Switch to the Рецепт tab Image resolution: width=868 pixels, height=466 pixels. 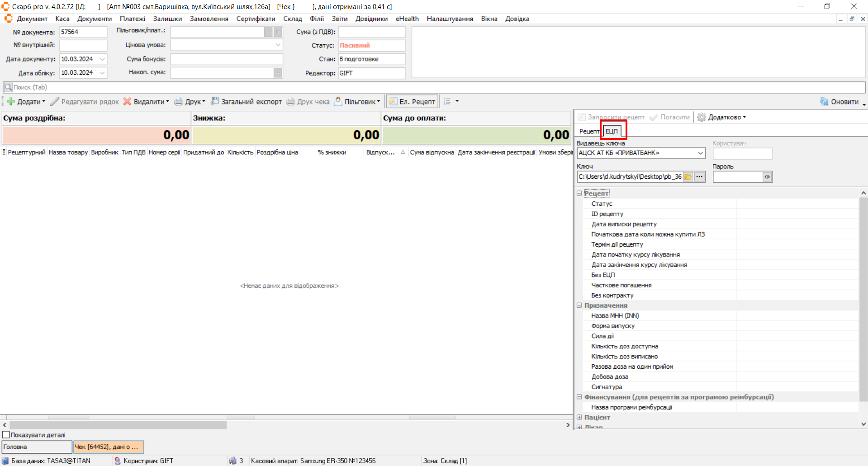pos(588,131)
